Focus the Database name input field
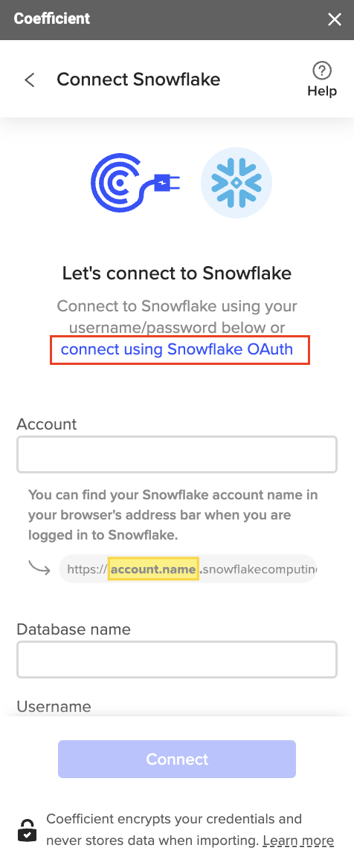Screen dimensions: 354x868 [x=177, y=659]
